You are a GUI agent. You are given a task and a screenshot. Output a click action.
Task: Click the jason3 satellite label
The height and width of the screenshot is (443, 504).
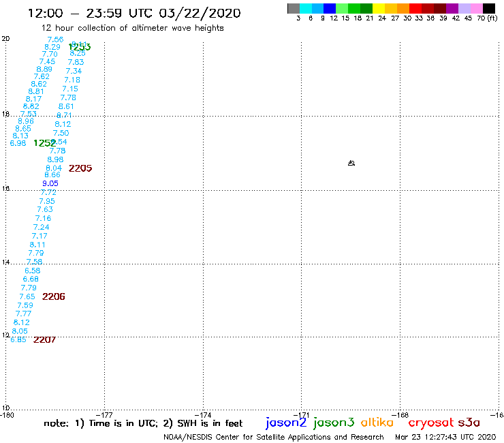pos(334,423)
